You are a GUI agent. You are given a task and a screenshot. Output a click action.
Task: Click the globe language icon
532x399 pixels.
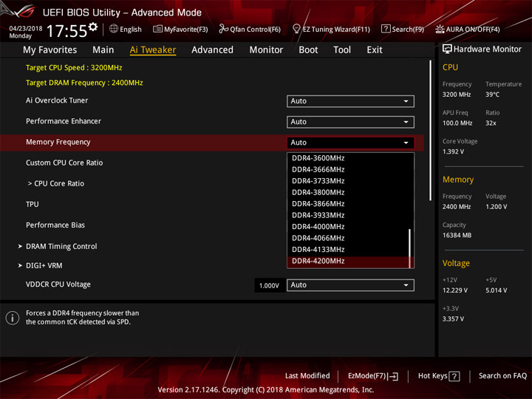pyautogui.click(x=114, y=29)
